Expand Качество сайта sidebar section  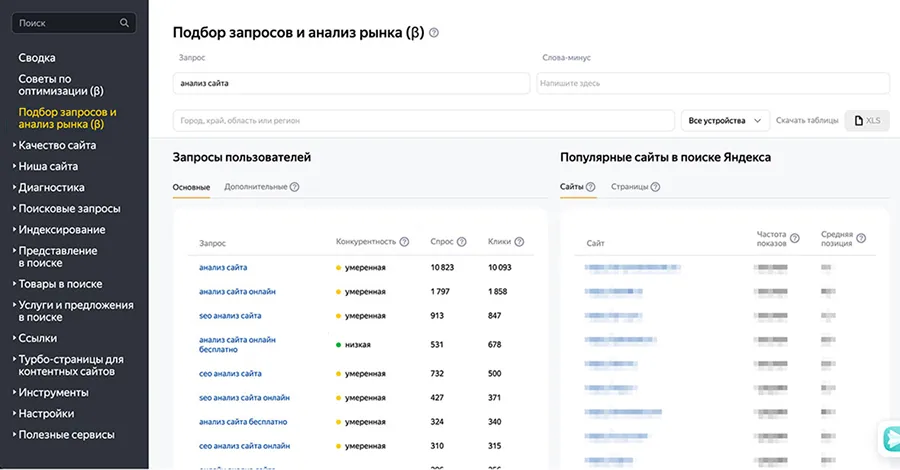click(x=55, y=145)
